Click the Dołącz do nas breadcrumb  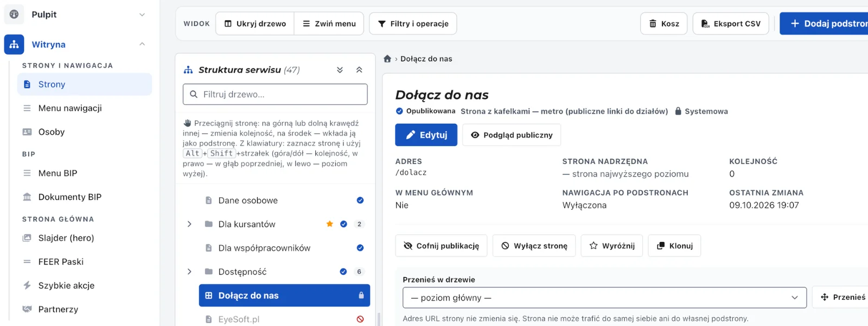(426, 59)
